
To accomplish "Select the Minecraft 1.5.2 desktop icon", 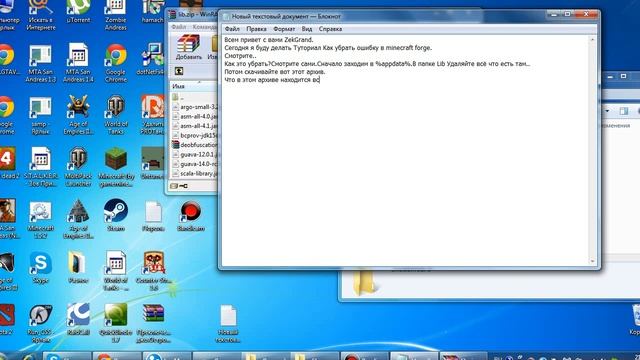I will (40, 220).
